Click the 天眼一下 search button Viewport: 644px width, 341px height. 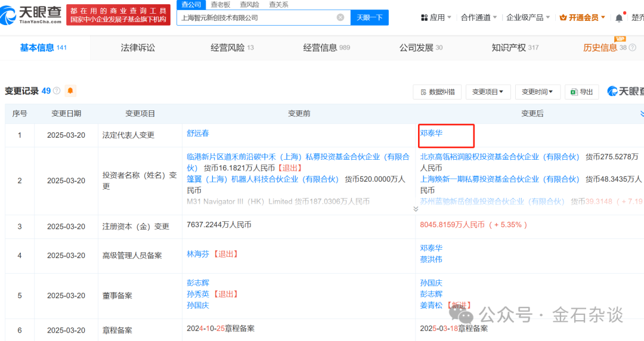[x=370, y=18]
